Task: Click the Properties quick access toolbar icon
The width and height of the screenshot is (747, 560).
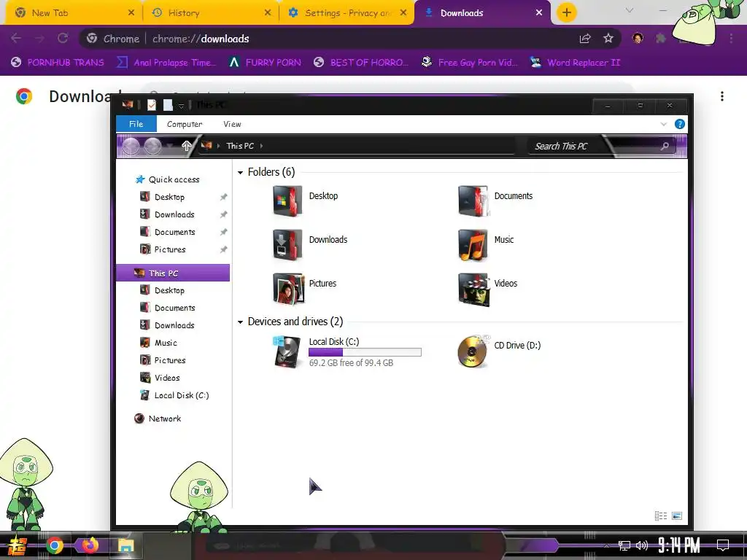Action: tap(152, 105)
